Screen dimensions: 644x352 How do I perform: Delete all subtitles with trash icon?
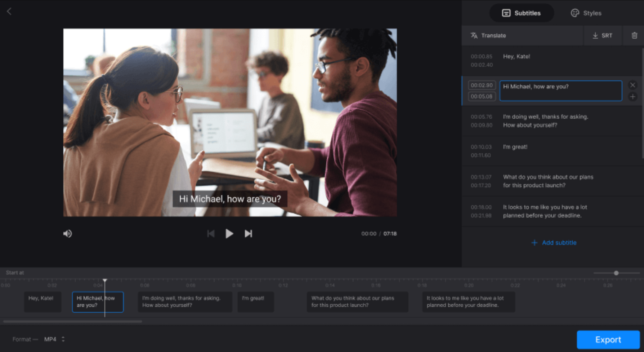pos(634,35)
